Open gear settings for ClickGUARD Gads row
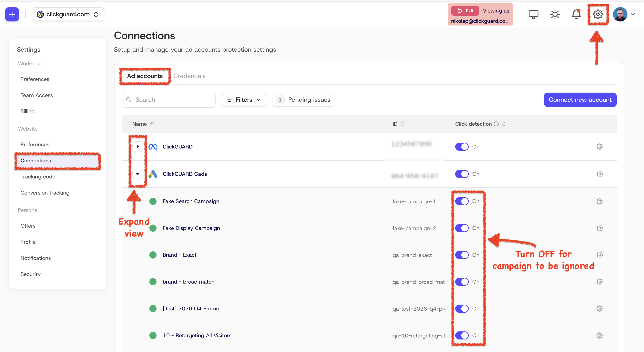 click(600, 174)
